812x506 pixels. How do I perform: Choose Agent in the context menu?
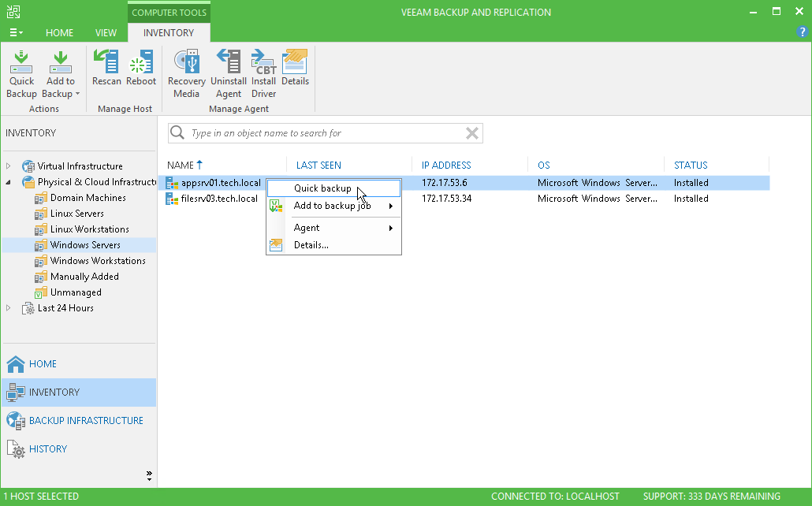tap(333, 228)
